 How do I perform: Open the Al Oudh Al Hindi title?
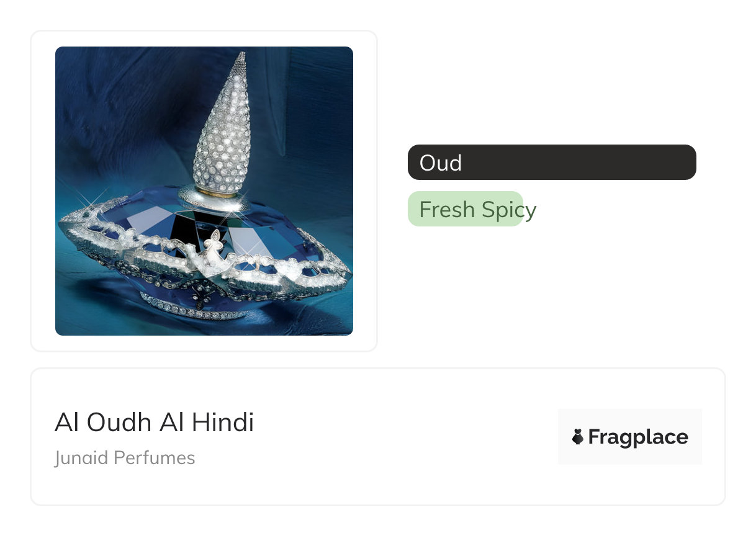click(154, 422)
